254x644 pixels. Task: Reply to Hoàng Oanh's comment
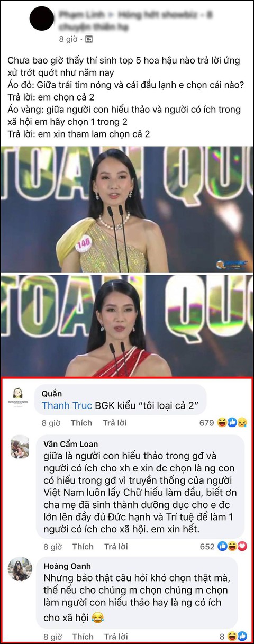coord(115,636)
